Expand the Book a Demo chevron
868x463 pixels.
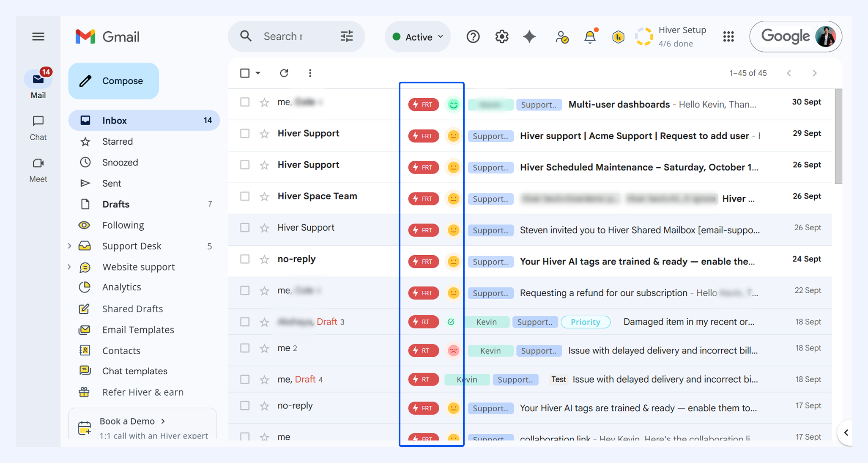click(163, 421)
